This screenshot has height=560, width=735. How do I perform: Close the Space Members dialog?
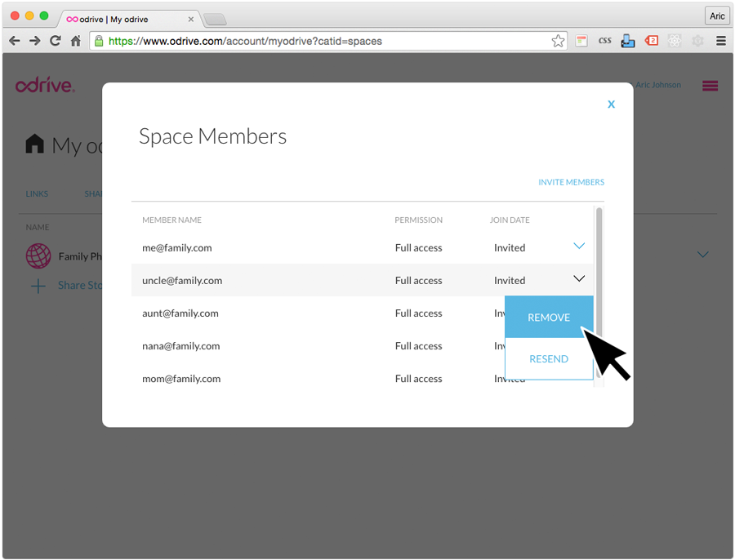(611, 104)
